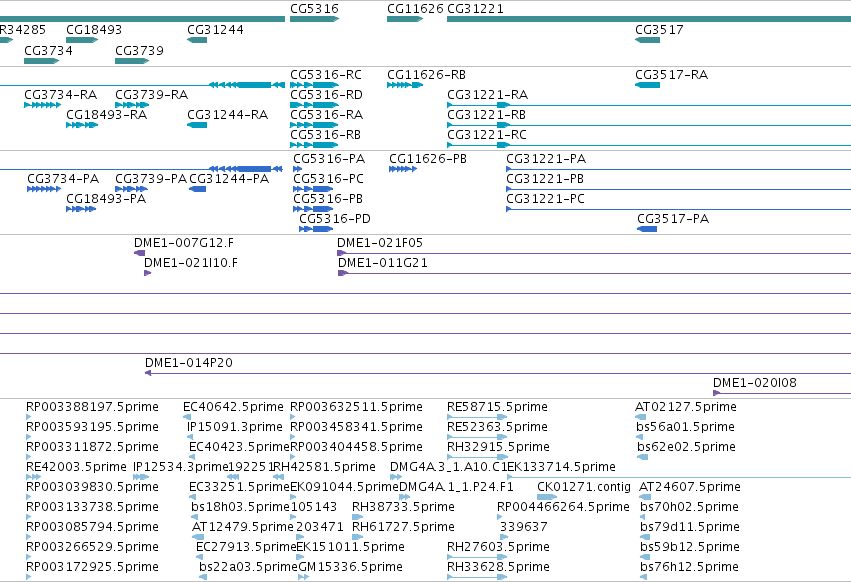Select transcript CG3517-RA

coord(647,85)
